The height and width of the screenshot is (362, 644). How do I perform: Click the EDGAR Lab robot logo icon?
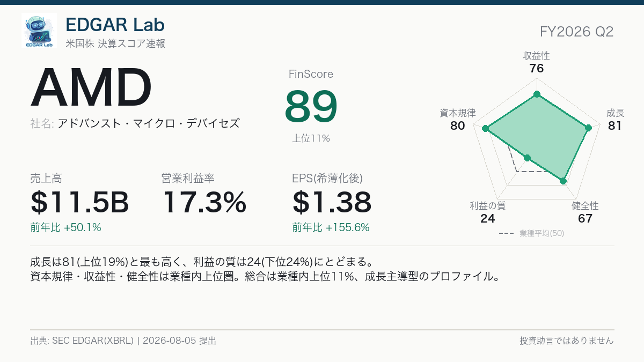[39, 31]
